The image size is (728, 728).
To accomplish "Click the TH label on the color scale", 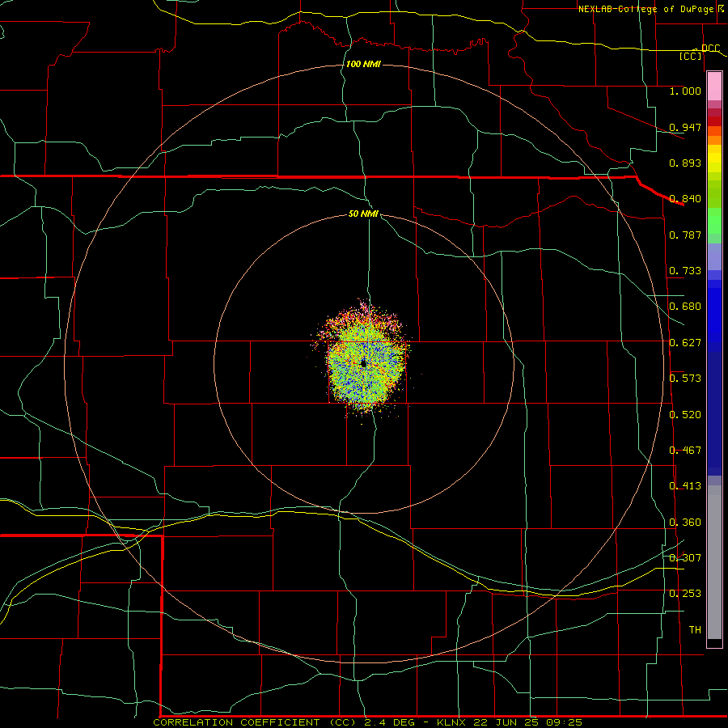I will tap(695, 630).
